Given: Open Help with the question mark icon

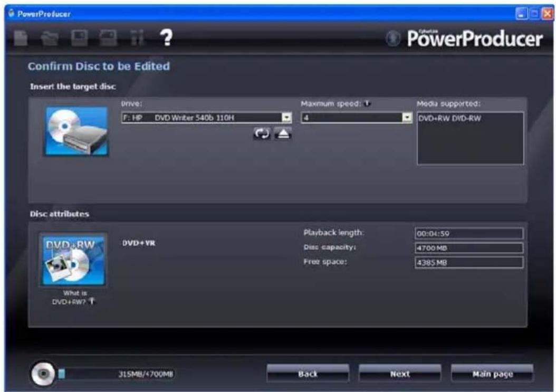Looking at the screenshot, I should click(166, 37).
